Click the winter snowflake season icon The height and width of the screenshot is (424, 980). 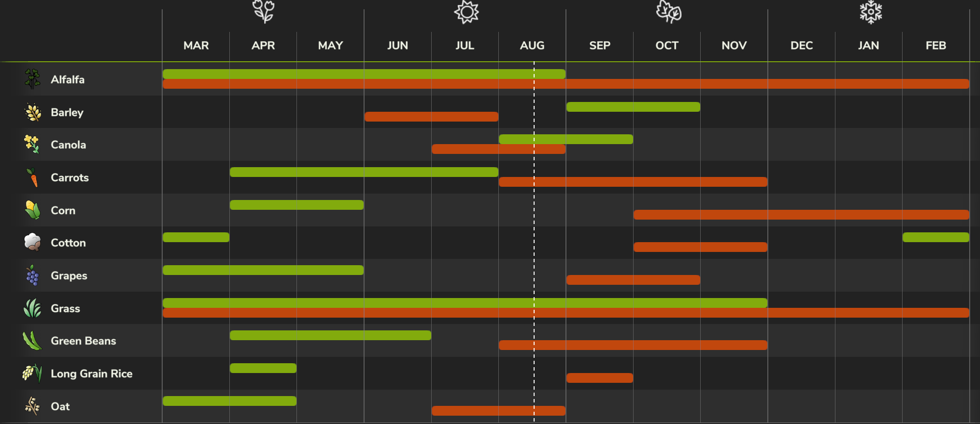point(871,12)
